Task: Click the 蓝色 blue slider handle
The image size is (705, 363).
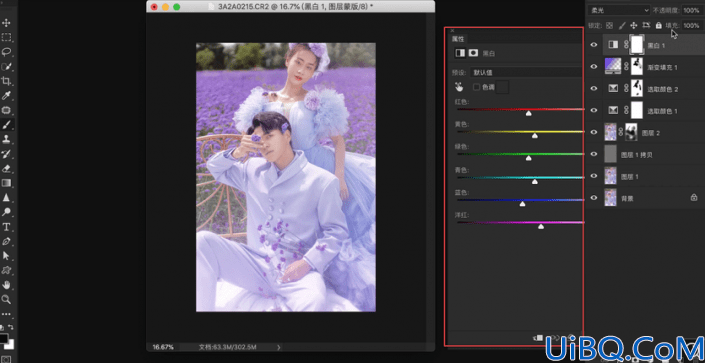Action: click(522, 204)
